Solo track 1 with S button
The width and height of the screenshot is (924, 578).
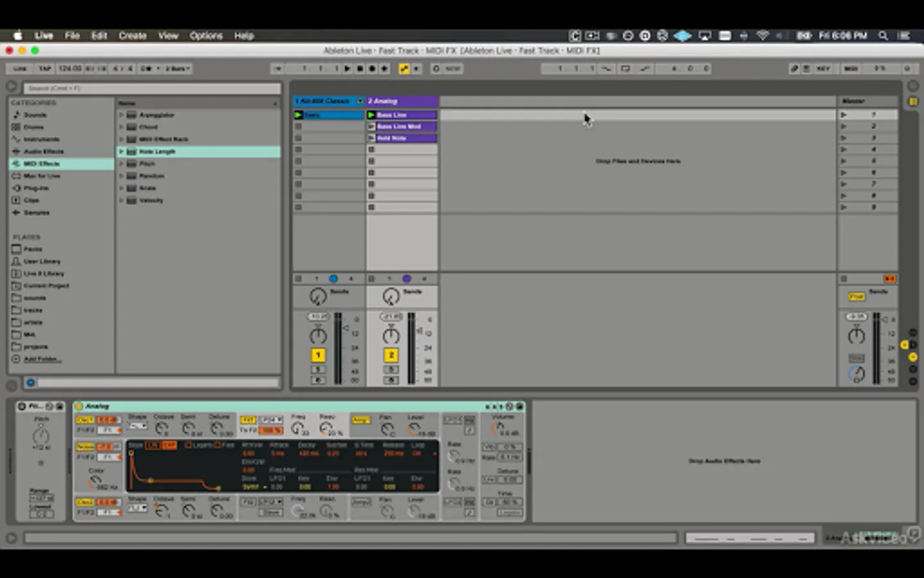coord(318,369)
